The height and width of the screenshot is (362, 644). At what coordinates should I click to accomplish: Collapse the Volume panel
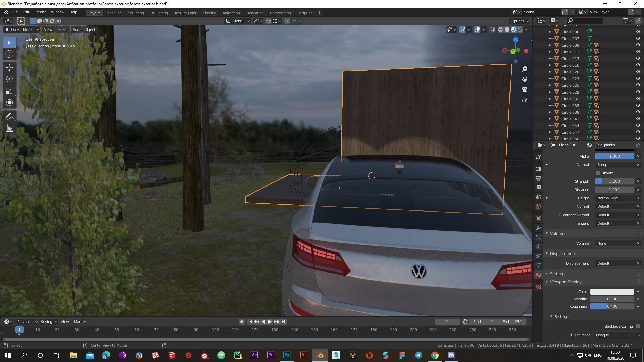(x=547, y=233)
